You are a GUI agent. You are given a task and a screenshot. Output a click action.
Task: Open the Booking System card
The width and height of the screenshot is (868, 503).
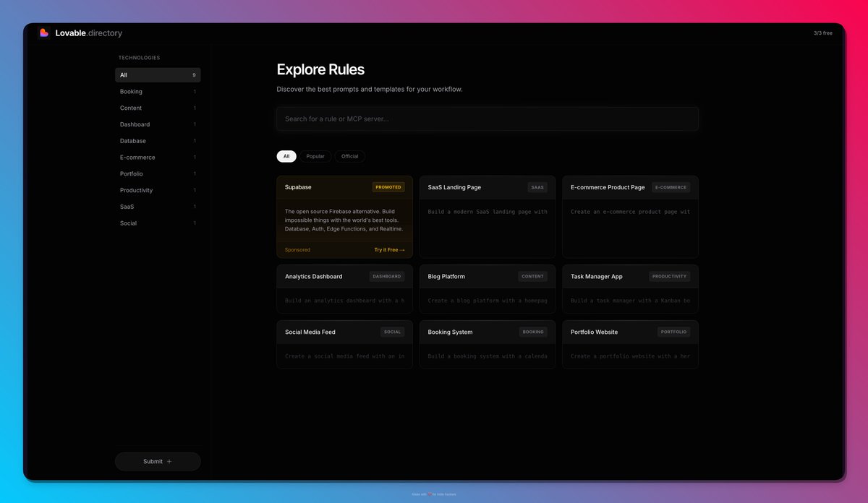[x=488, y=345]
